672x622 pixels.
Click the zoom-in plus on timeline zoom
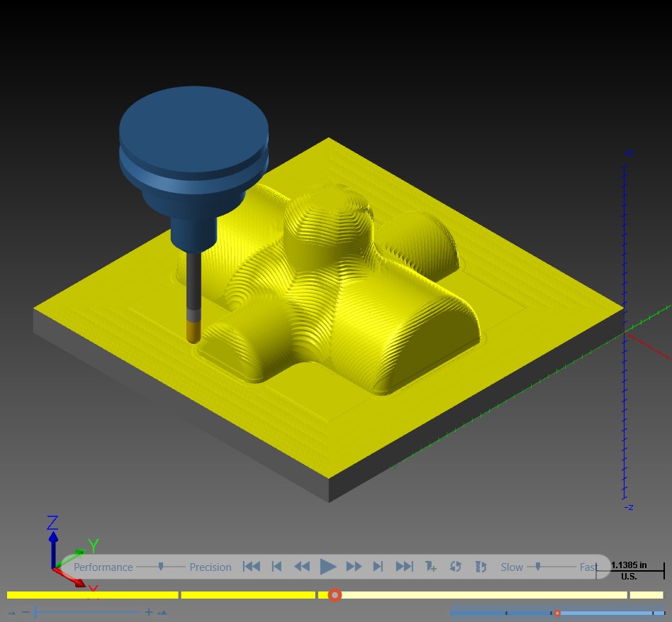click(149, 612)
